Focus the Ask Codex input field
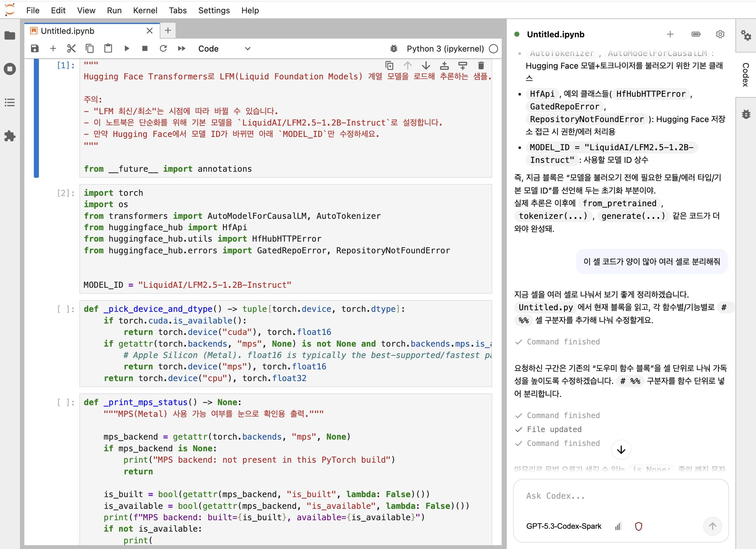The width and height of the screenshot is (756, 549). 621,496
